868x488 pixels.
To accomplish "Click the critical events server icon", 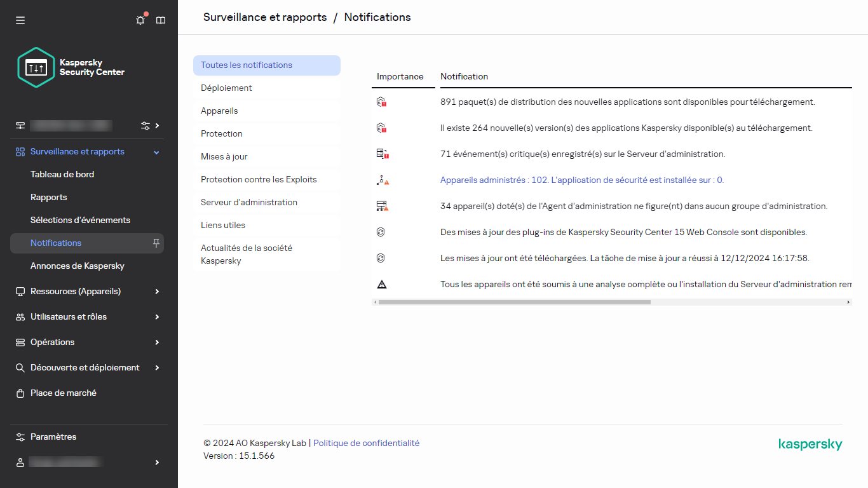I will pyautogui.click(x=382, y=154).
